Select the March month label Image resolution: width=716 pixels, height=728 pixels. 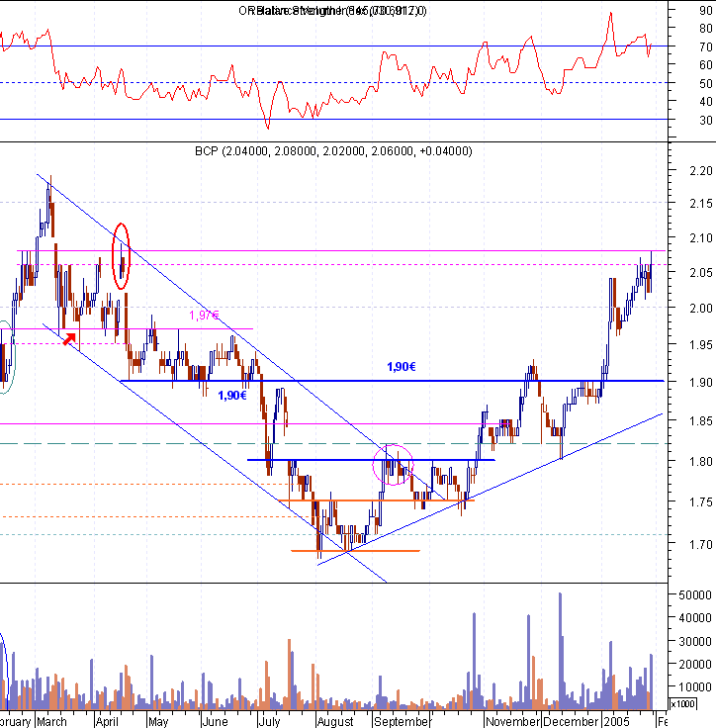pos(51,722)
